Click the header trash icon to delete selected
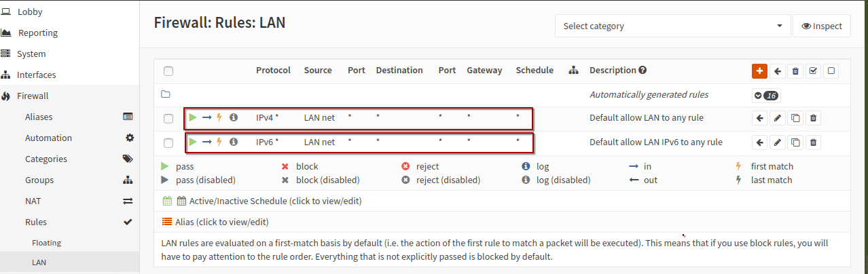The height and width of the screenshot is (274, 868). [x=795, y=71]
